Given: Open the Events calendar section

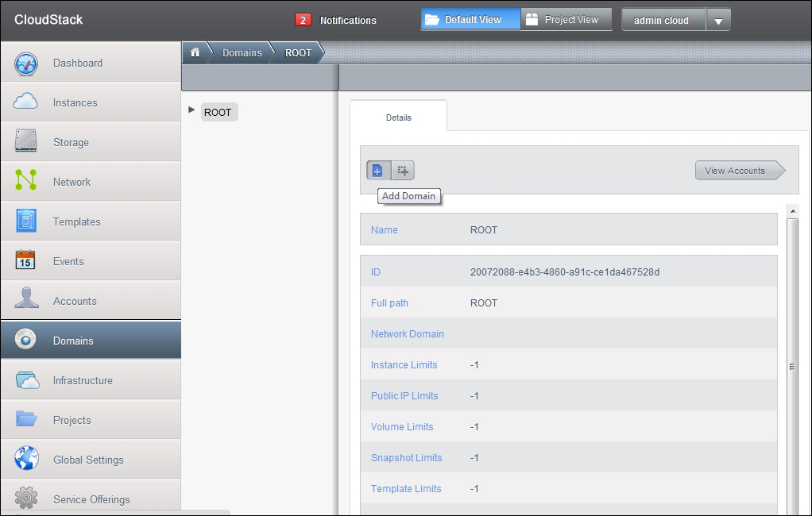Looking at the screenshot, I should [x=68, y=261].
